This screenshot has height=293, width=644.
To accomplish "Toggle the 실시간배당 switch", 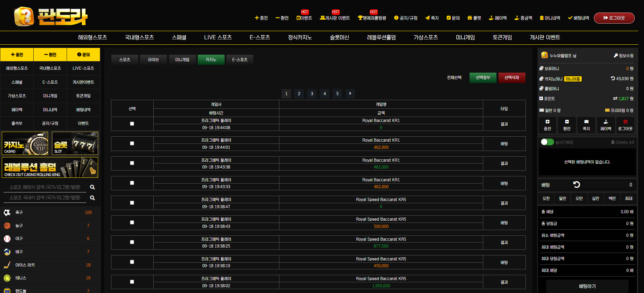I will click(x=547, y=142).
